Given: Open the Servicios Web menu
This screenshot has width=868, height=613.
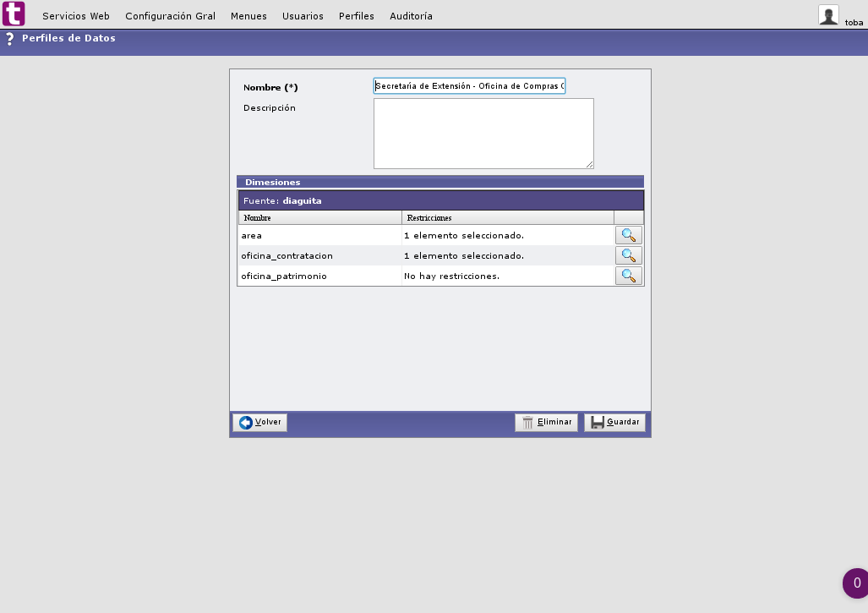Looking at the screenshot, I should [x=75, y=15].
